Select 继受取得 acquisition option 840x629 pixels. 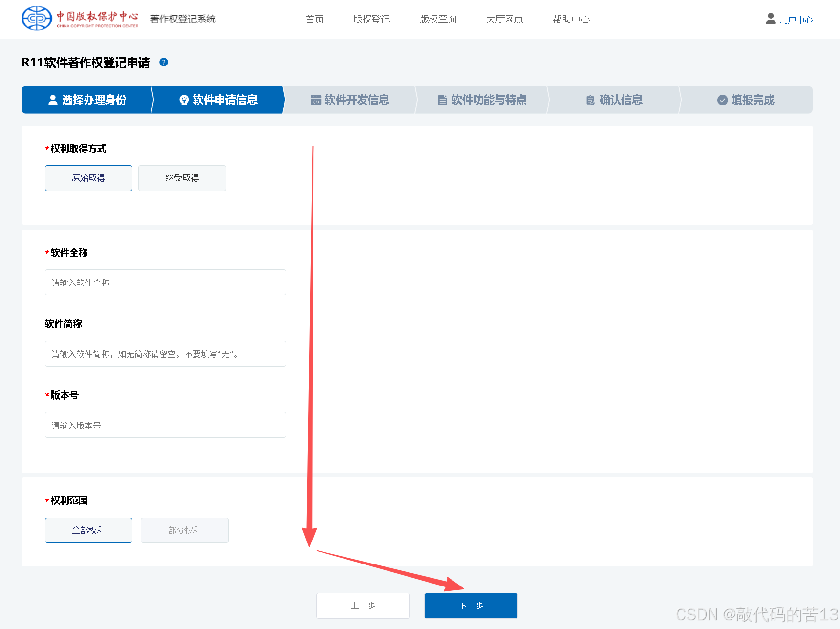[182, 178]
